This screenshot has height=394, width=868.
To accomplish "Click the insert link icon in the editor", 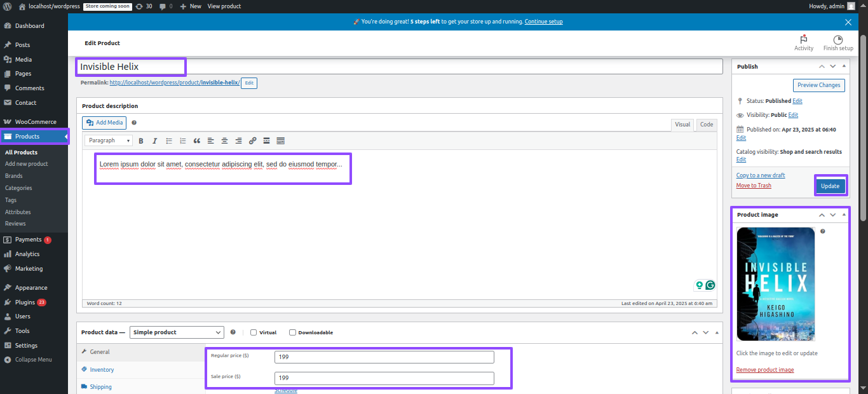I will pos(252,141).
